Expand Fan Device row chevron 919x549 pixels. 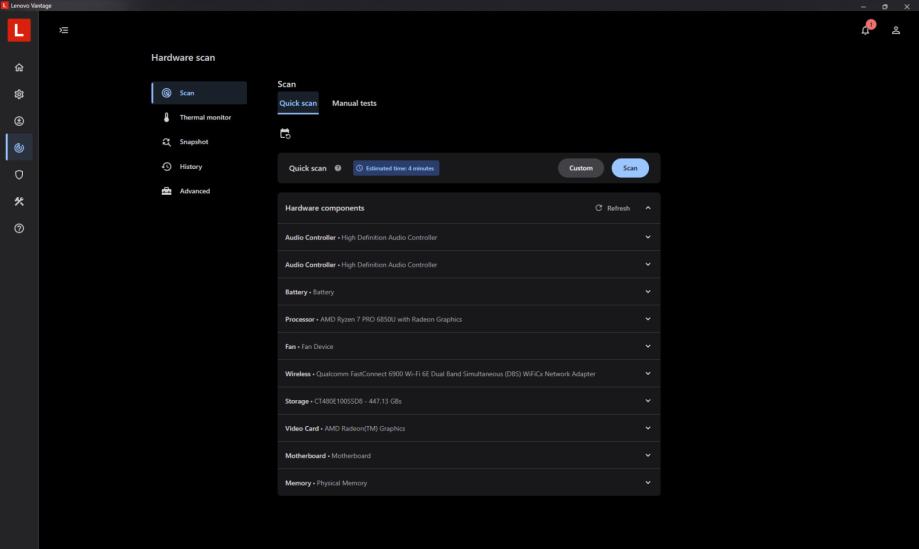tap(648, 346)
